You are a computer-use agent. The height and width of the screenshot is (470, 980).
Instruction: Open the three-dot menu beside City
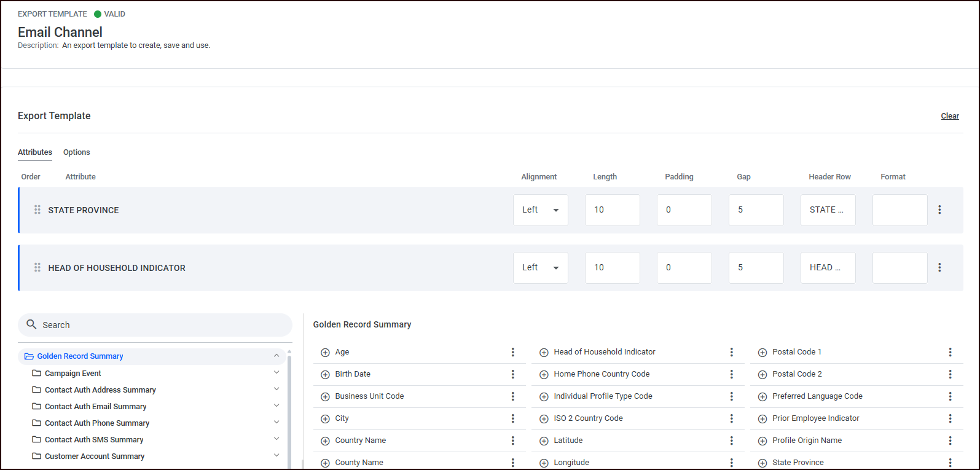[513, 418]
